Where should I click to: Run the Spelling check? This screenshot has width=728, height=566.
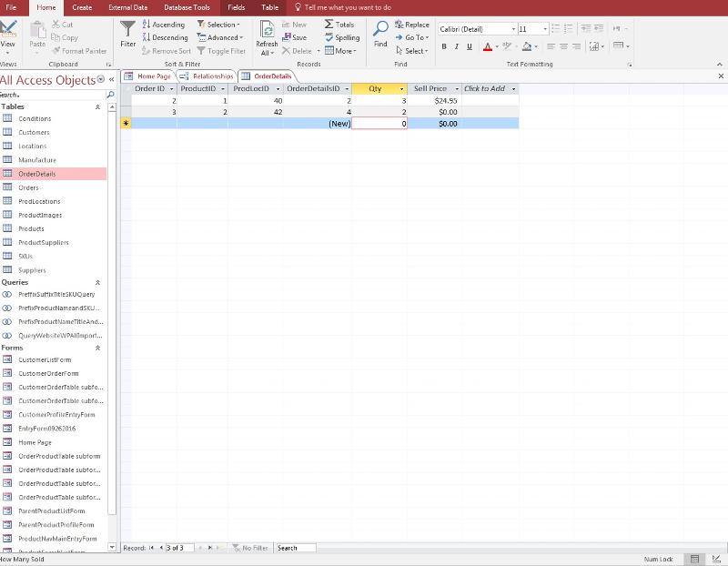coord(342,37)
